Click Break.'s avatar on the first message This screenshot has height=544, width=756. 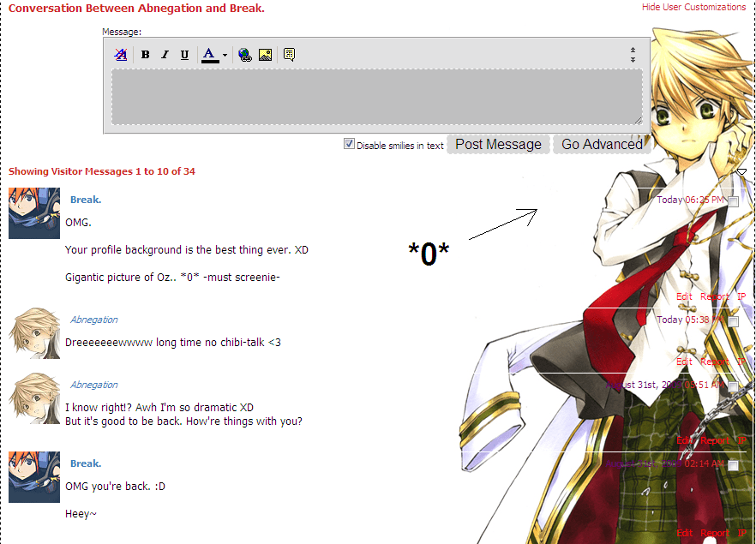[x=34, y=213]
